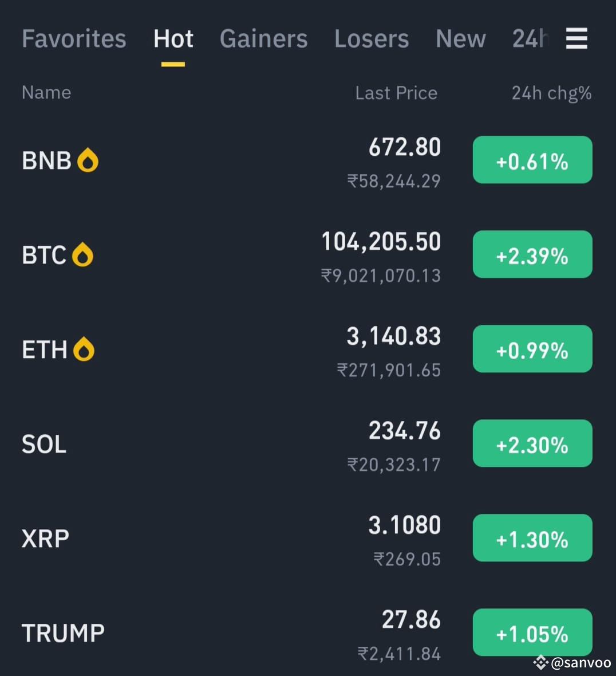
Task: Tap the XRP +1.30% green badge
Action: (x=532, y=537)
